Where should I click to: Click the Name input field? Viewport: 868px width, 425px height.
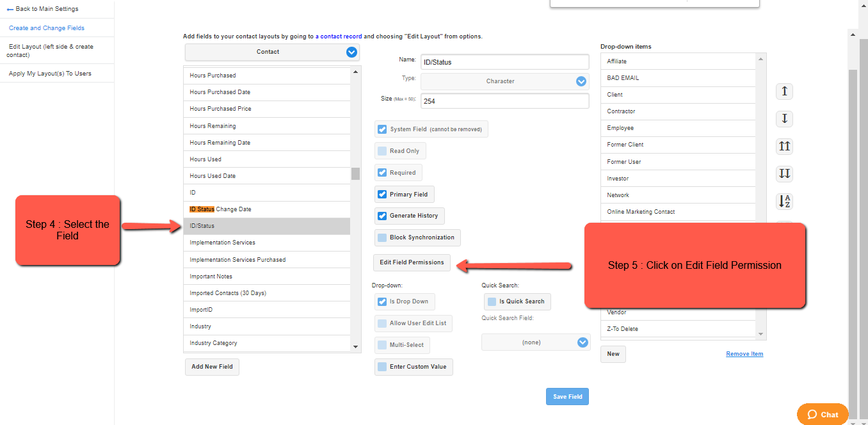point(504,62)
